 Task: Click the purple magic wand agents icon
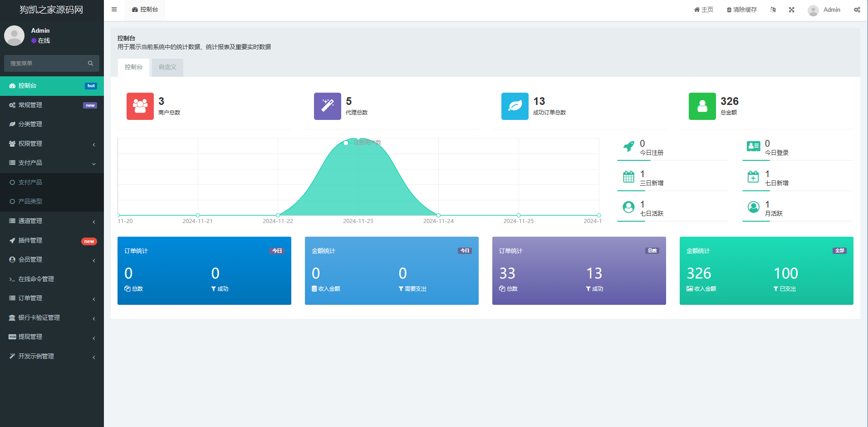[327, 106]
